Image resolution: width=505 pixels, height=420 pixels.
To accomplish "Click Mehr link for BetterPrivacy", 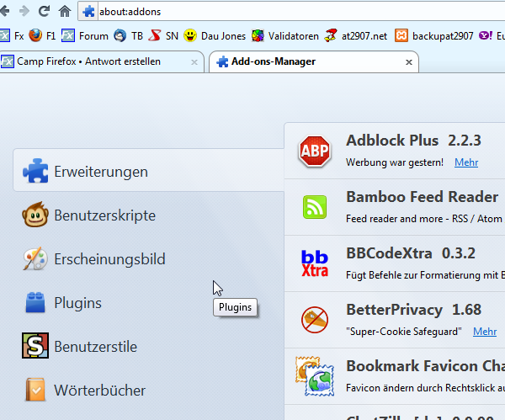I will pos(485,332).
